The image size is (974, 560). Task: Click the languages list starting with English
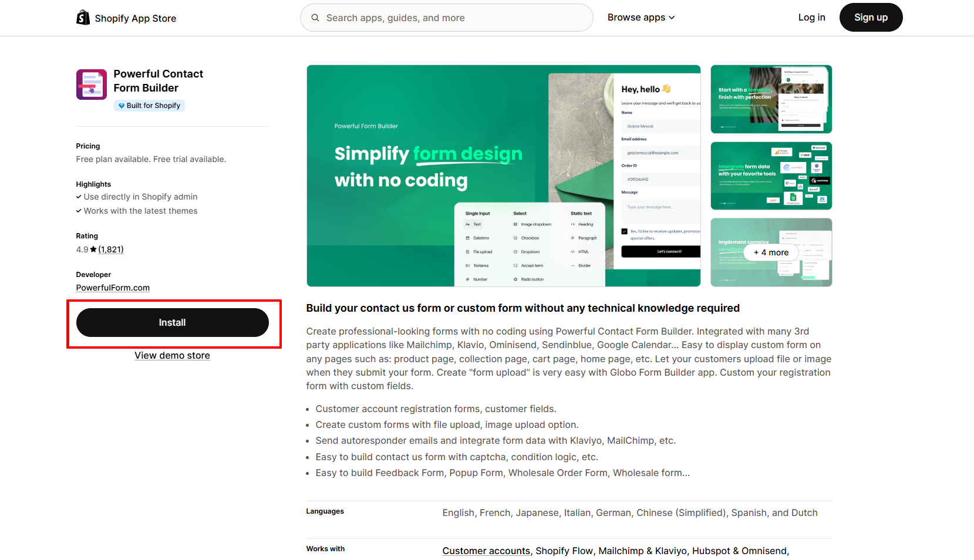(x=630, y=513)
